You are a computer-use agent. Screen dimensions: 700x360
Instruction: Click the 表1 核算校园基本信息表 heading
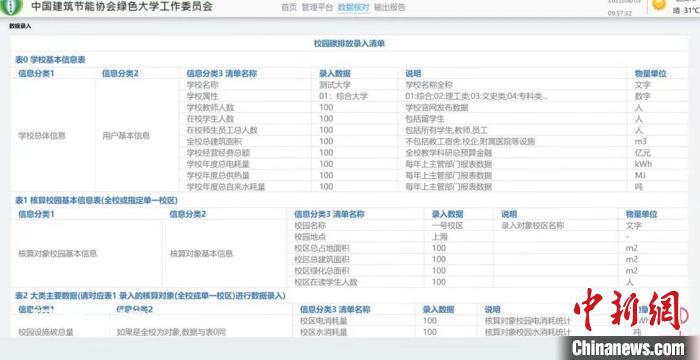[x=96, y=200]
